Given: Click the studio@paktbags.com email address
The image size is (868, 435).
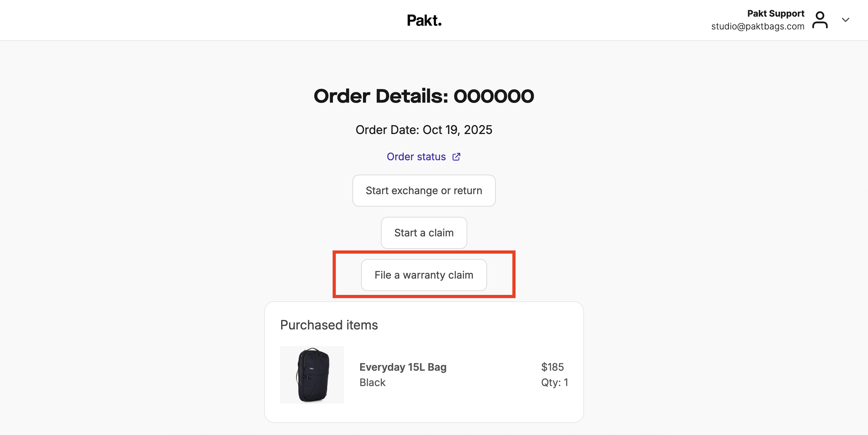Looking at the screenshot, I should 757,26.
